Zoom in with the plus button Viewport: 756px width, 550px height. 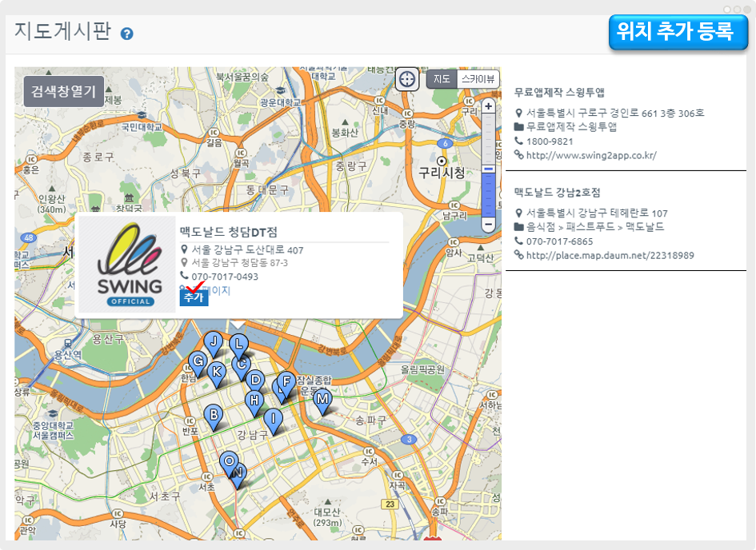click(x=488, y=106)
